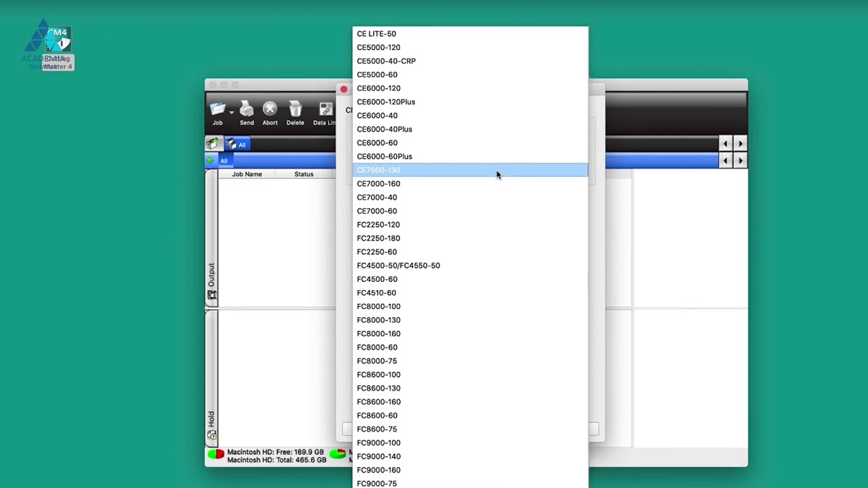Viewport: 868px width, 488px height.
Task: Expand the Job dropdown arrow
Action: click(231, 113)
